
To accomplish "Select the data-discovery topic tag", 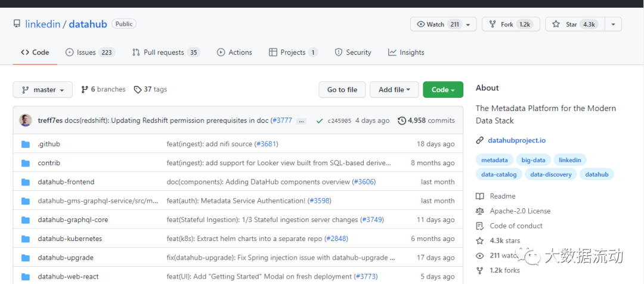I will [x=551, y=174].
